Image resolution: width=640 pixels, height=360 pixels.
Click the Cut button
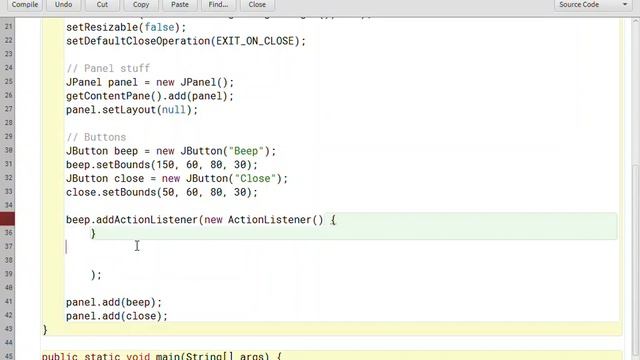tap(102, 5)
